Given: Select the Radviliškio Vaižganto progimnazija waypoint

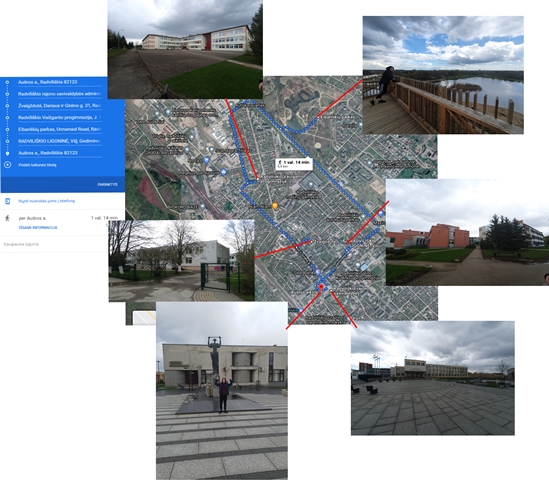Looking at the screenshot, I should tap(60, 118).
